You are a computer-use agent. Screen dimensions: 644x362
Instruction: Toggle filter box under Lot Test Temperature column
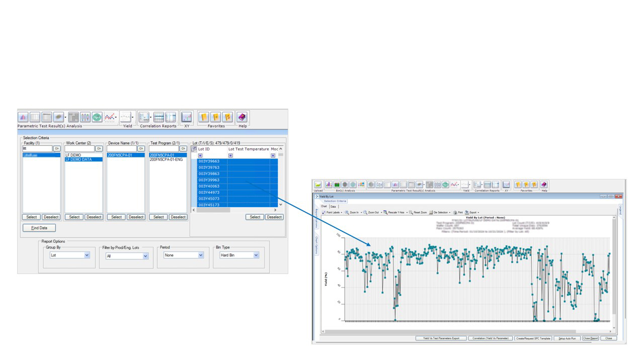pos(230,155)
